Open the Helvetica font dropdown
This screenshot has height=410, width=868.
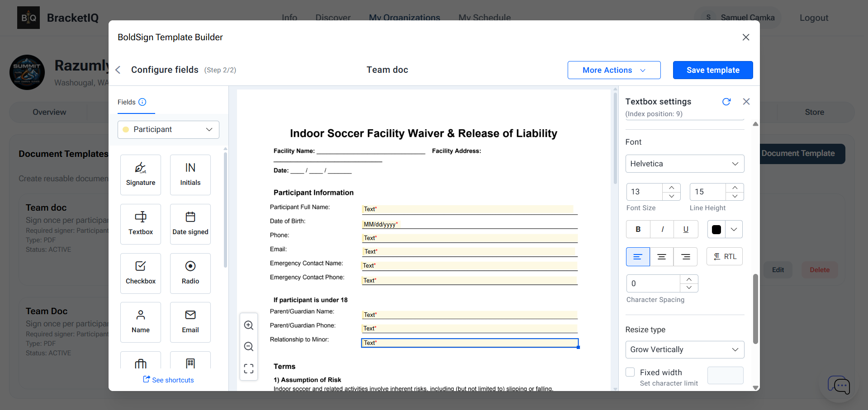click(685, 164)
